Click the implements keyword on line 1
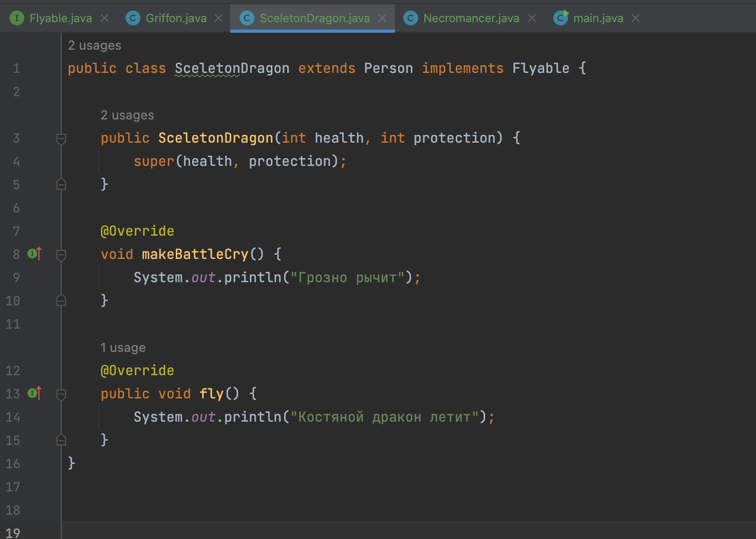Screen dimensions: 756x539 (463, 68)
